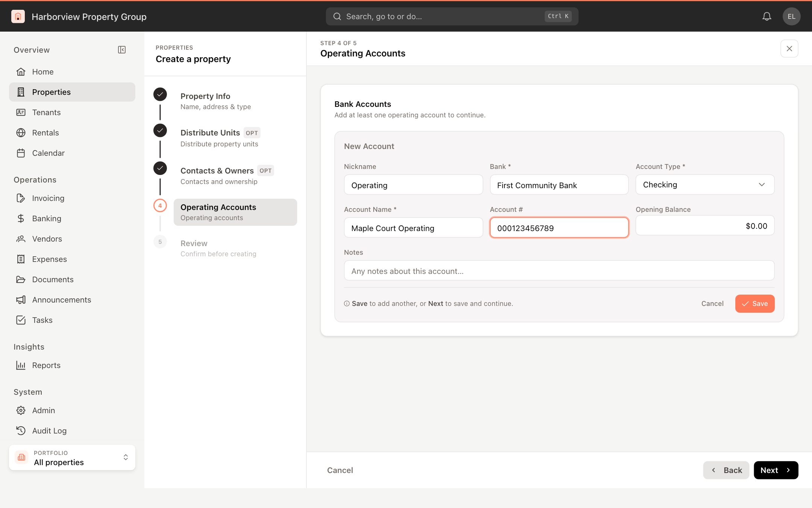Click the Invoicing pen icon

tap(21, 198)
